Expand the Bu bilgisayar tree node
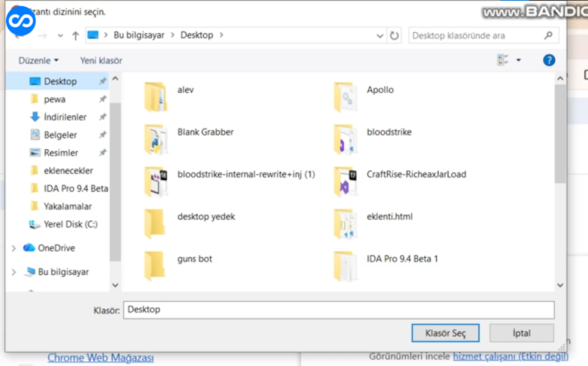The image size is (588, 366). click(x=14, y=272)
